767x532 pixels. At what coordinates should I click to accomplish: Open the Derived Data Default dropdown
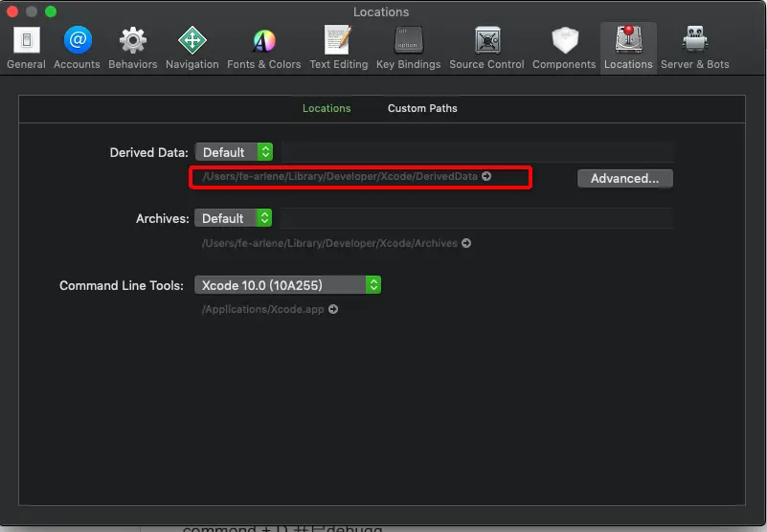click(235, 152)
